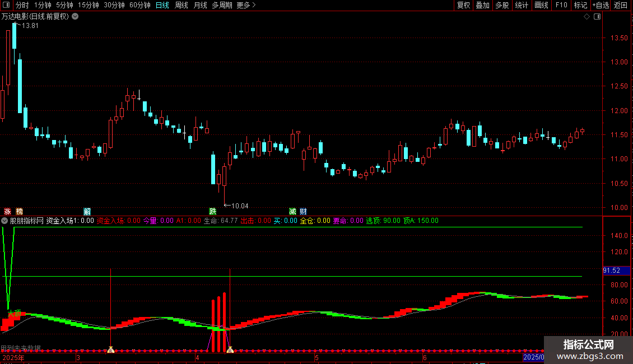
Task: Select the 30分钟 period tab
Action: [114, 5]
